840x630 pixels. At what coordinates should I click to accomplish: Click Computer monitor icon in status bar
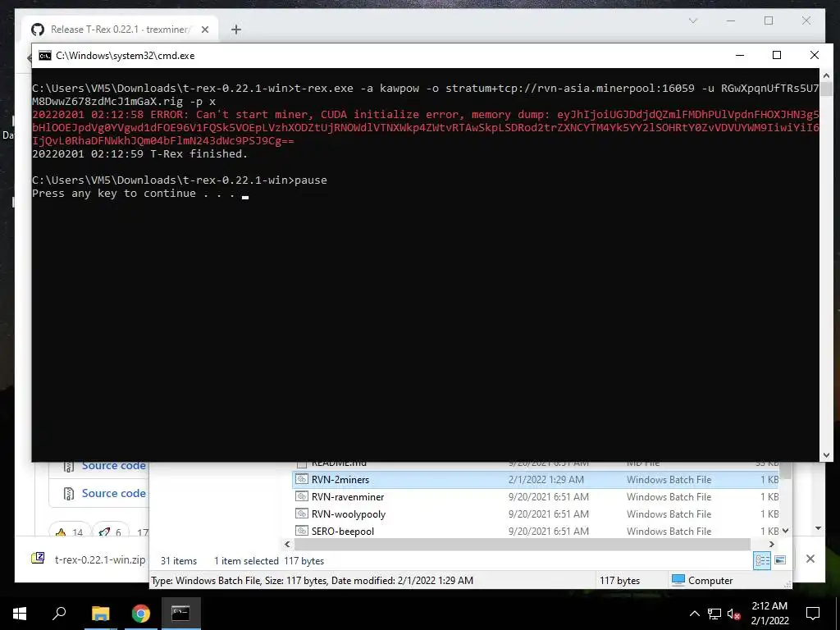678,580
